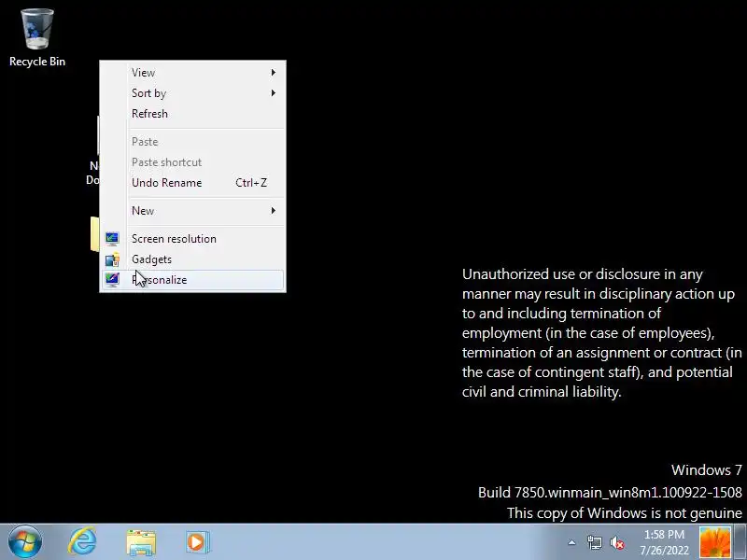747x560 pixels.
Task: Select Personalize in the context menu
Action: 192,279
